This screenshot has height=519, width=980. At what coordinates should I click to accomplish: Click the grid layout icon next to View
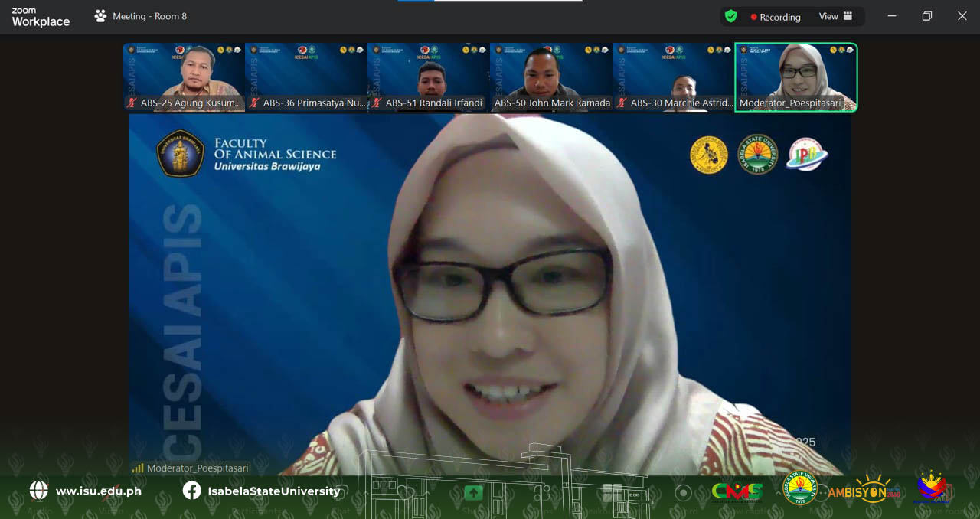coord(848,16)
